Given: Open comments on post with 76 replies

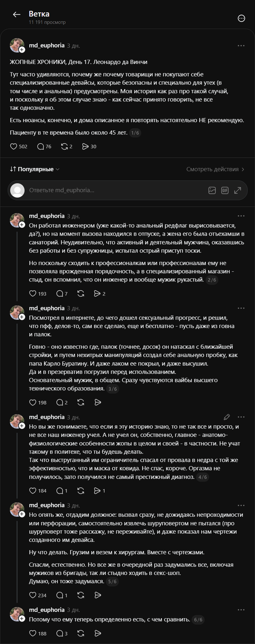Looking at the screenshot, I should 44,147.
